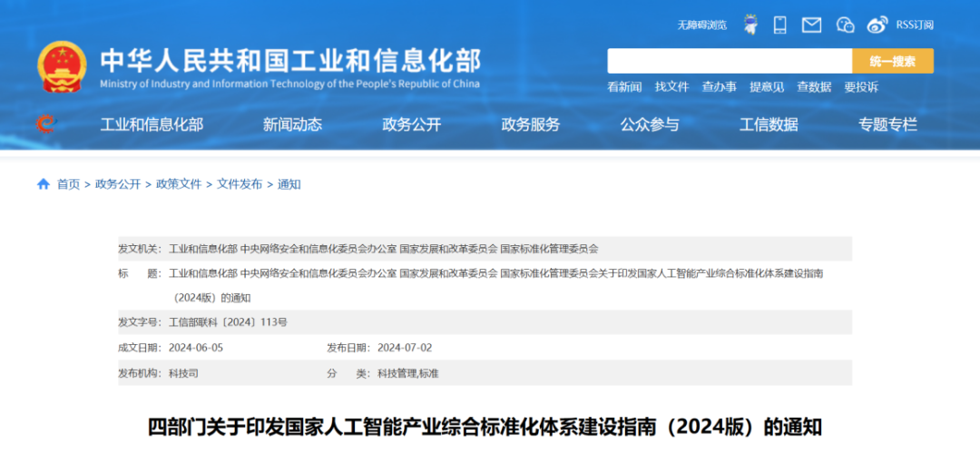980x454 pixels.
Task: Open the WeChat icon
Action: pyautogui.click(x=845, y=25)
